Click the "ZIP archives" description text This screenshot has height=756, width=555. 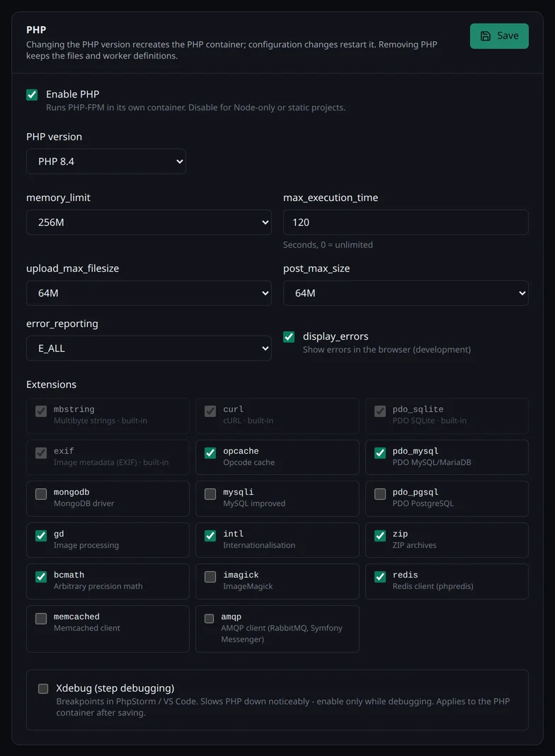point(414,545)
